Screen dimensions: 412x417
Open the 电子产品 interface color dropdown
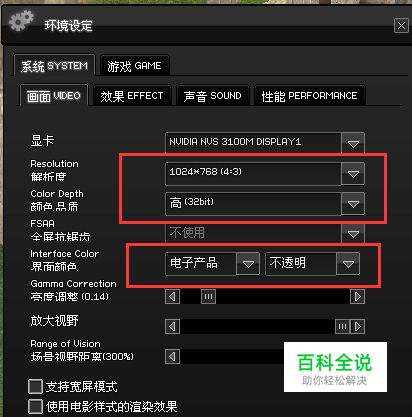[x=248, y=264]
